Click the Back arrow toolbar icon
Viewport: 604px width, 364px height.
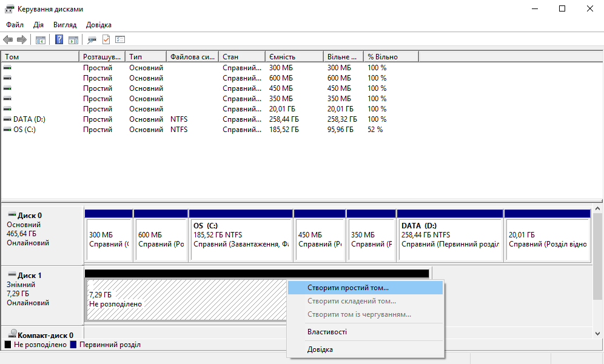[x=8, y=40]
